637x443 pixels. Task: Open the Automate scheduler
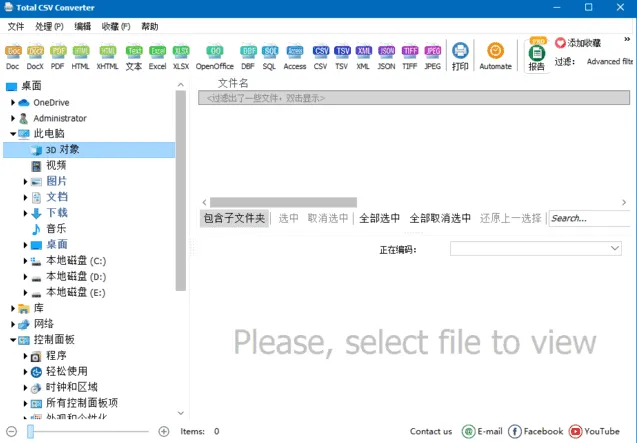pos(495,56)
